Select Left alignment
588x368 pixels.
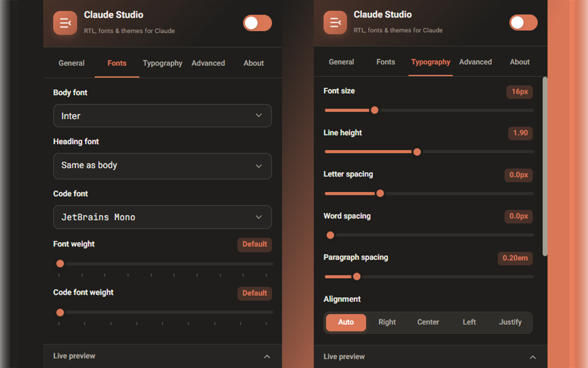coord(469,322)
